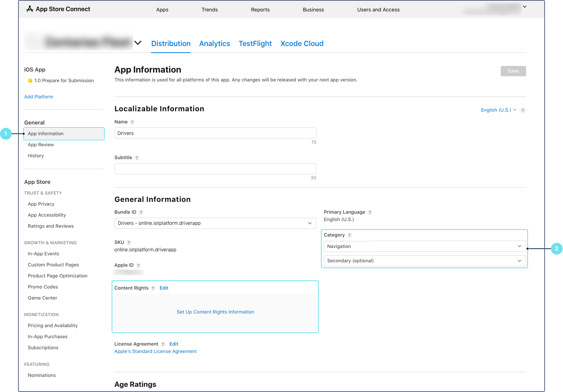Click the Primary Language value English (U.S.)
The width and height of the screenshot is (563, 392).
tap(339, 220)
